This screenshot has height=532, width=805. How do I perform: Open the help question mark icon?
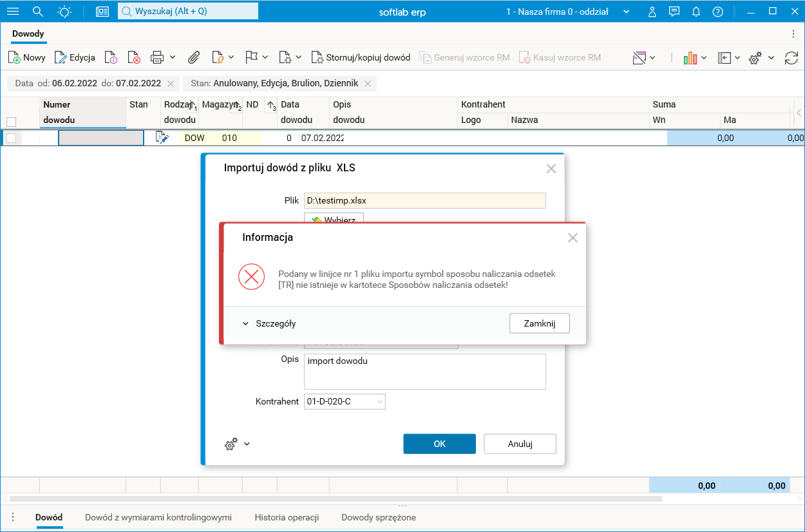coord(718,12)
